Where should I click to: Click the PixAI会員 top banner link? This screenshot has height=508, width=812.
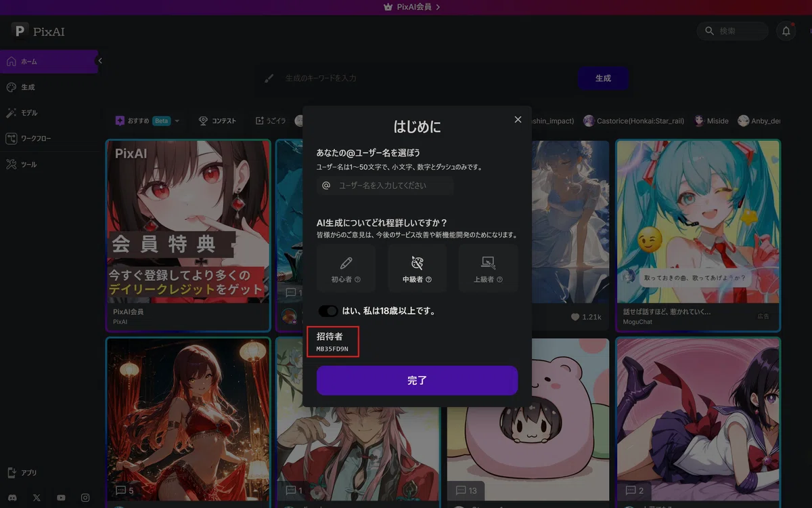point(412,7)
